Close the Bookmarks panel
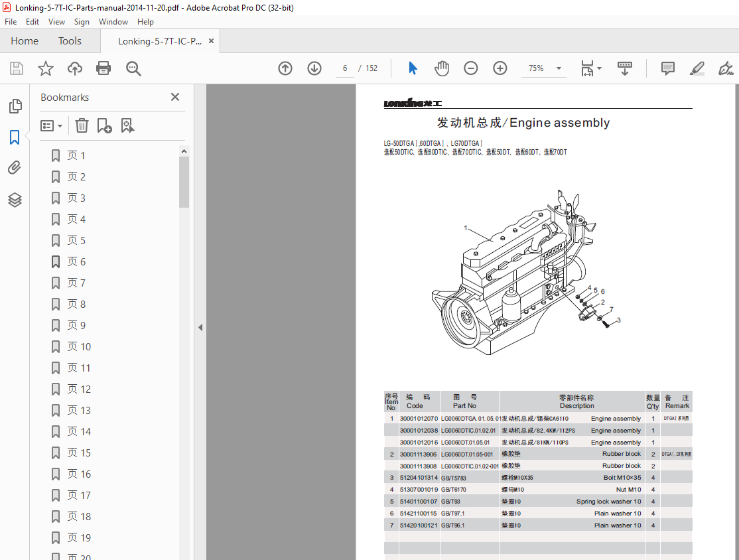 175,97
